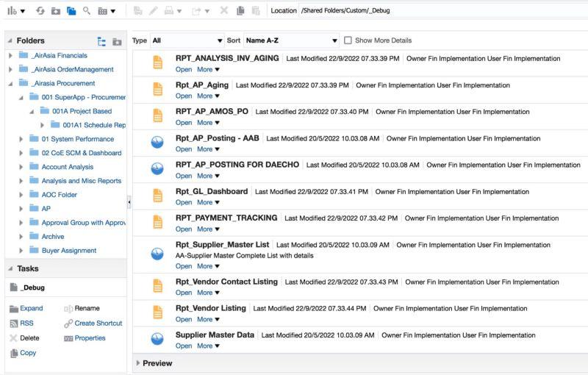Click the Create Shortcut task link
The height and width of the screenshot is (375, 588).
(x=98, y=323)
